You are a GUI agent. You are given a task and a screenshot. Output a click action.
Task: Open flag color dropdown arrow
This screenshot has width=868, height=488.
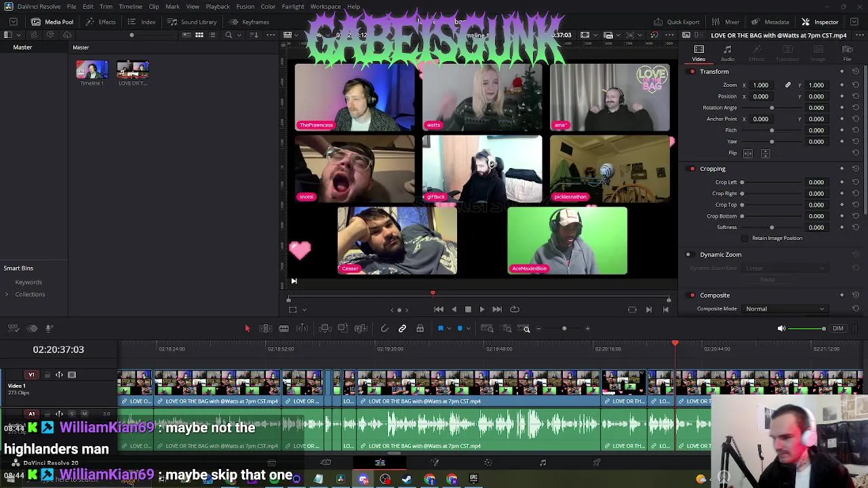[448, 329]
